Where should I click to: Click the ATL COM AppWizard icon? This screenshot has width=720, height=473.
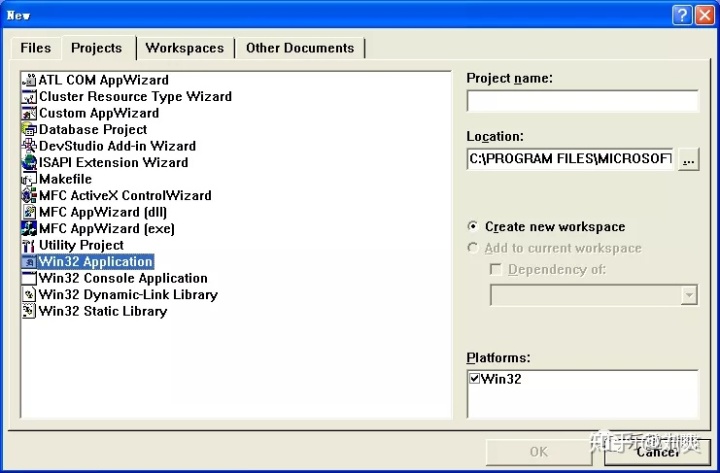point(29,80)
